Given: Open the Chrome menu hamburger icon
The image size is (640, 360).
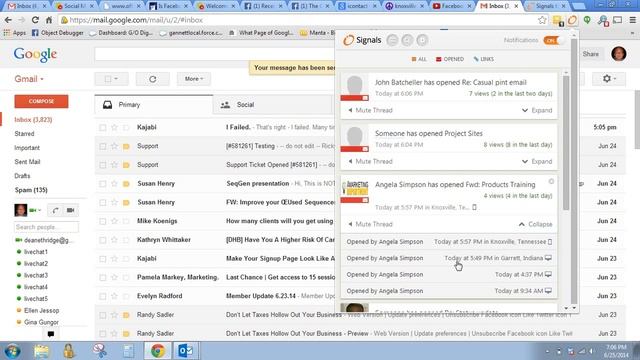Looking at the screenshot, I should coord(633,20).
